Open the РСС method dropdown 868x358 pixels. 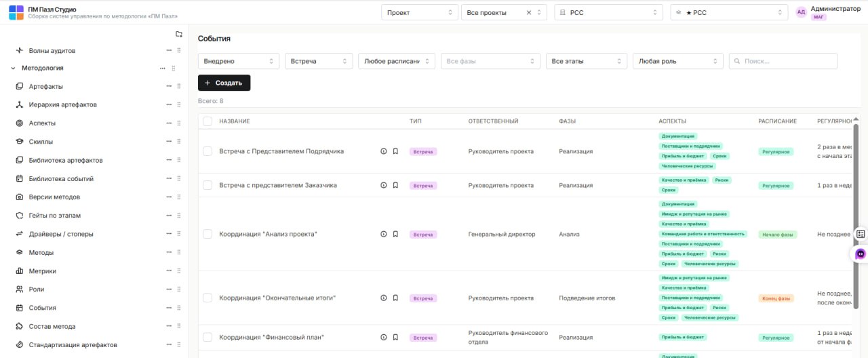[x=609, y=12]
